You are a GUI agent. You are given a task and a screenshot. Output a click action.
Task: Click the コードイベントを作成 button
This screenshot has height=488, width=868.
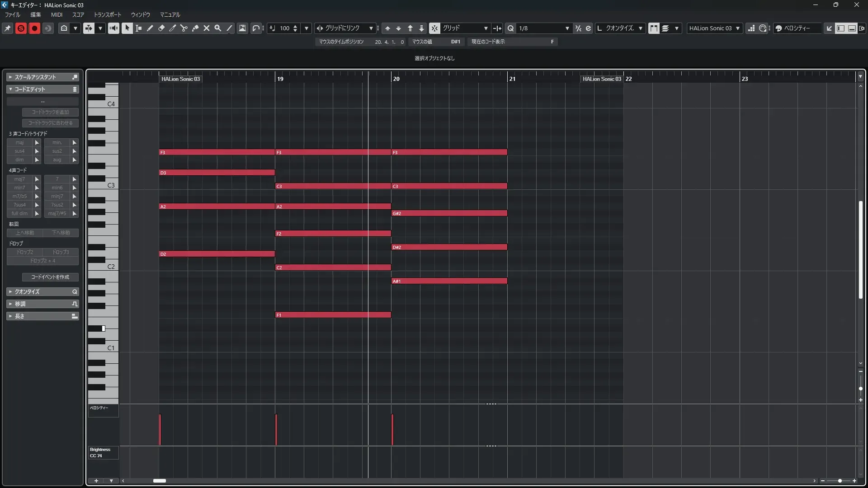(50, 277)
